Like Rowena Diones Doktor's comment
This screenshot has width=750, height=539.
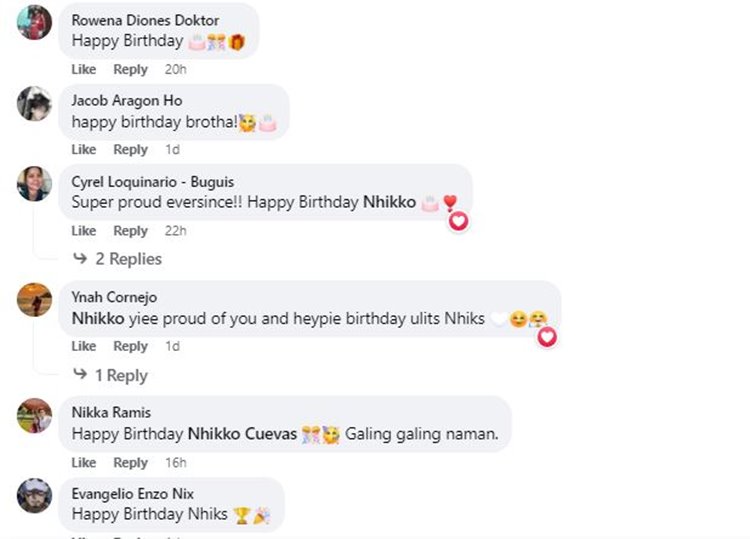pyautogui.click(x=84, y=69)
